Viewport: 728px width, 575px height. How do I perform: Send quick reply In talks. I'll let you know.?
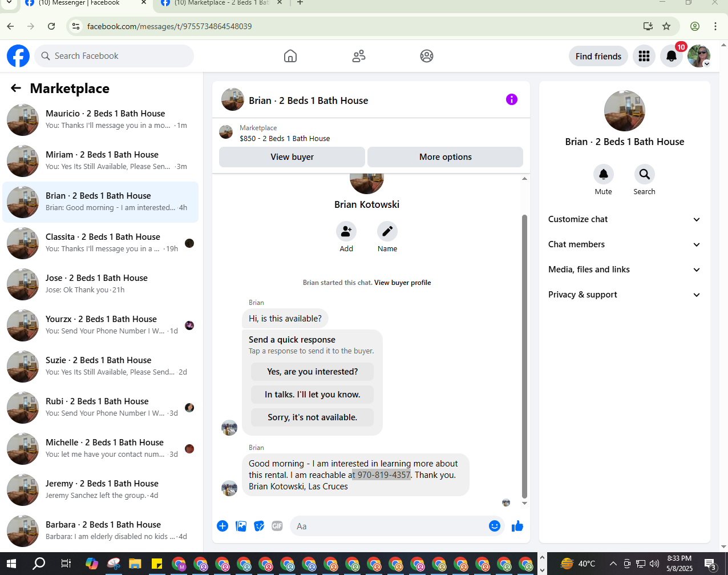click(x=313, y=395)
